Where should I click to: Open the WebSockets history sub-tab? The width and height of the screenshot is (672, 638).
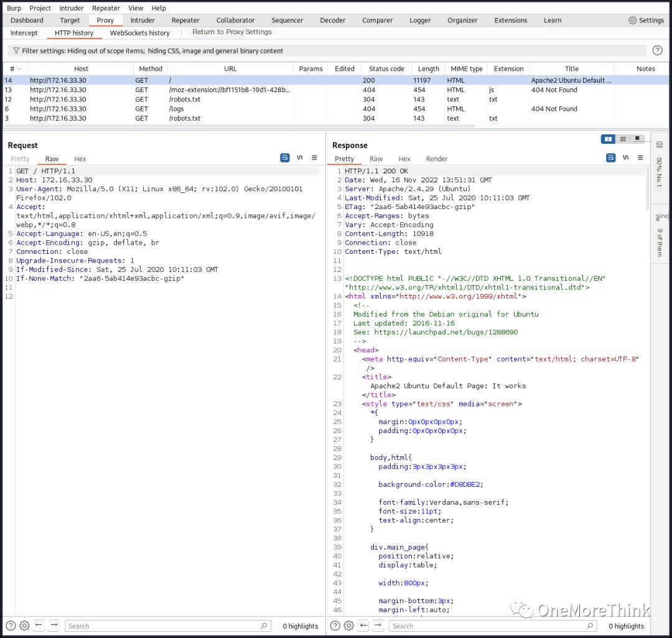click(140, 32)
